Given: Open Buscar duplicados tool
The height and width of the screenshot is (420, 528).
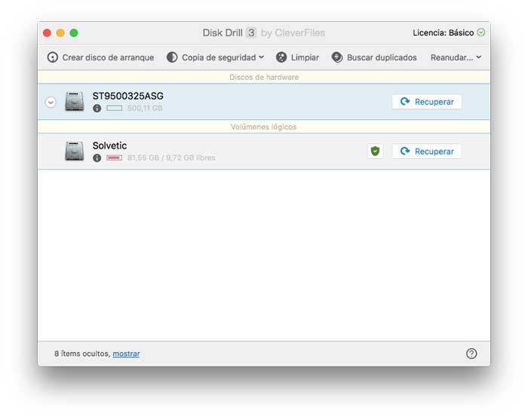Looking at the screenshot, I should tap(374, 57).
